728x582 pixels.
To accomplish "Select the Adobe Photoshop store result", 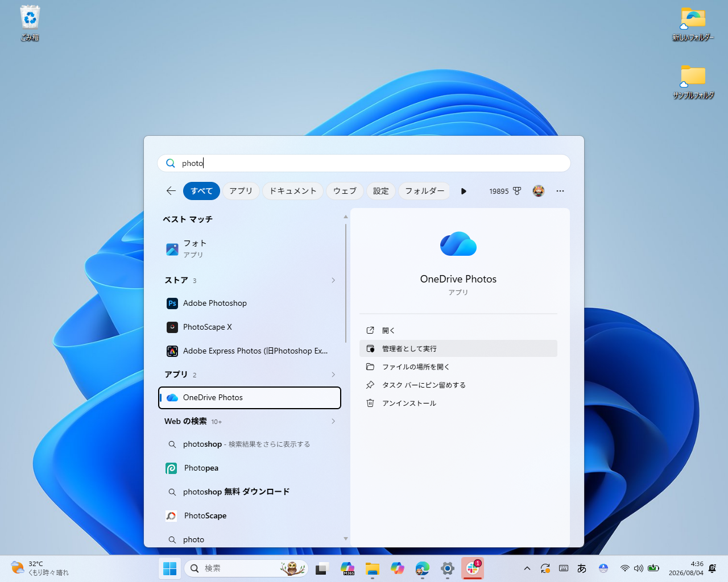I will point(250,304).
